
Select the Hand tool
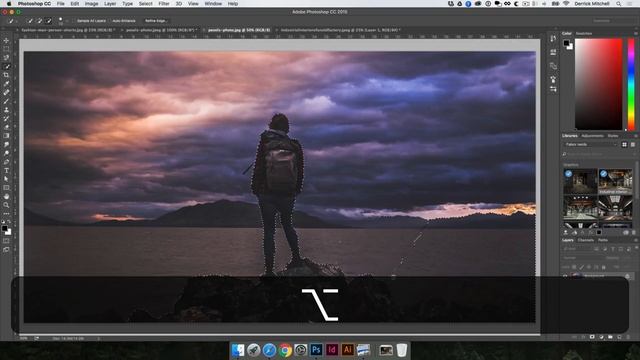[6, 196]
